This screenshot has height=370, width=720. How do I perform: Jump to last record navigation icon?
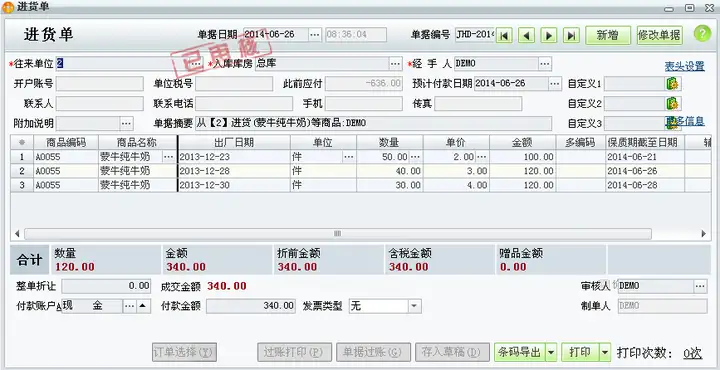pos(571,35)
